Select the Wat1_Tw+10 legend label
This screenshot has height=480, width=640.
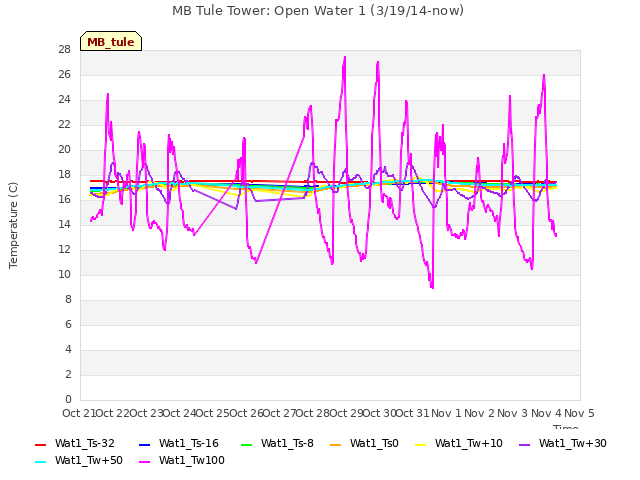click(469, 443)
